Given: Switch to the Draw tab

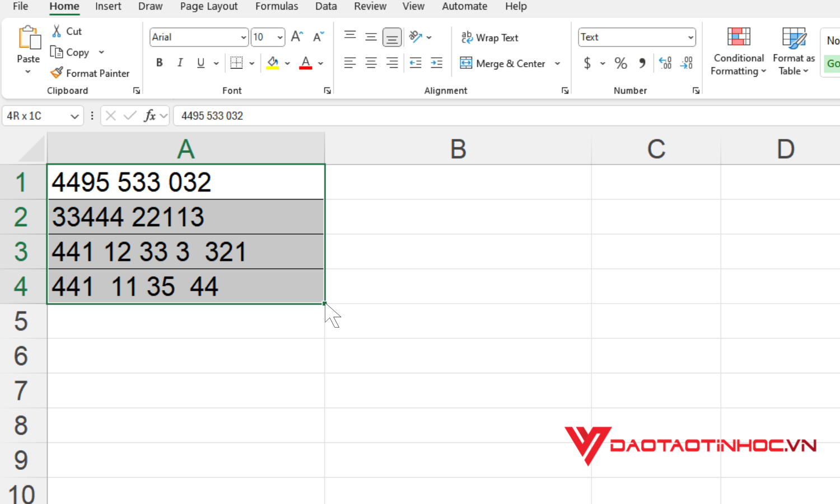Looking at the screenshot, I should [150, 6].
